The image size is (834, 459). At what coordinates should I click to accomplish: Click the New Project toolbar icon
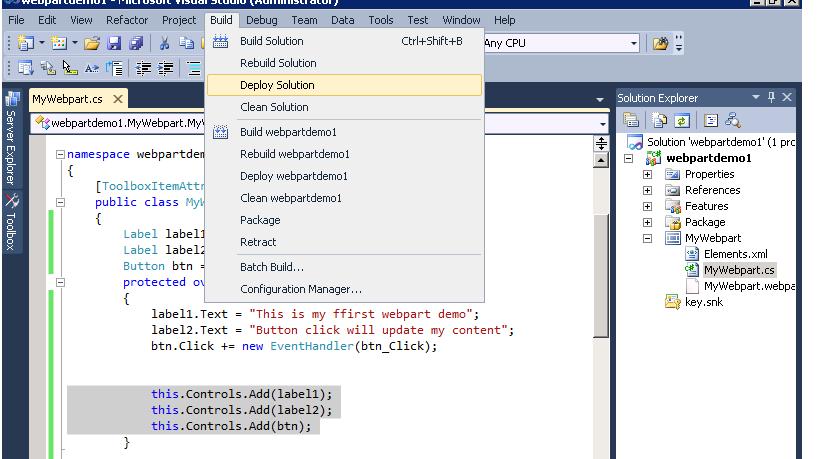[x=24, y=43]
